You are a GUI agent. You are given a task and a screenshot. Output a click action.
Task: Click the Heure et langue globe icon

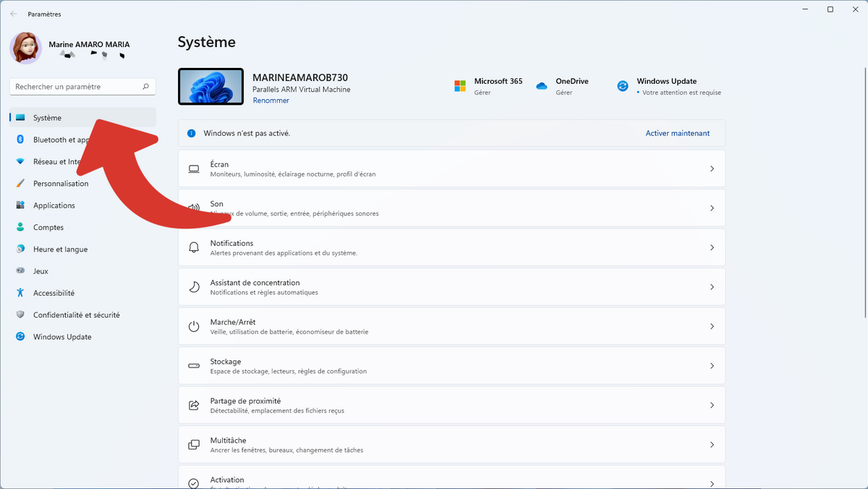pos(20,249)
